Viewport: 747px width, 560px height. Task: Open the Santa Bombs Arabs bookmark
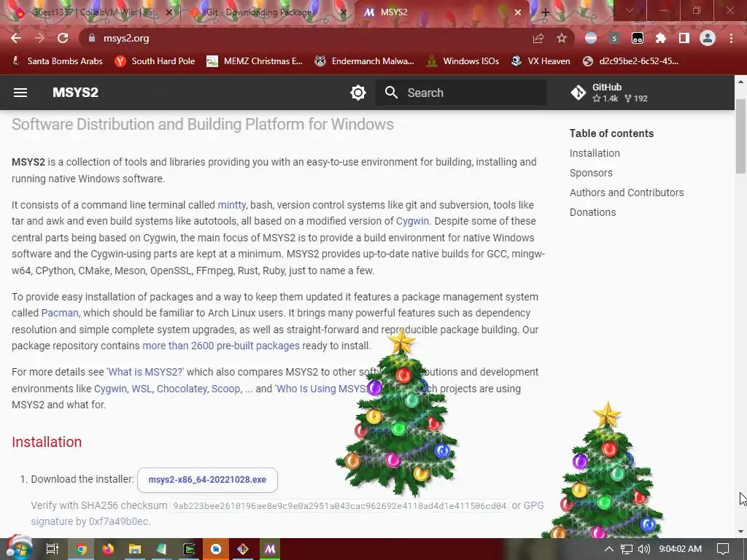click(x=57, y=61)
